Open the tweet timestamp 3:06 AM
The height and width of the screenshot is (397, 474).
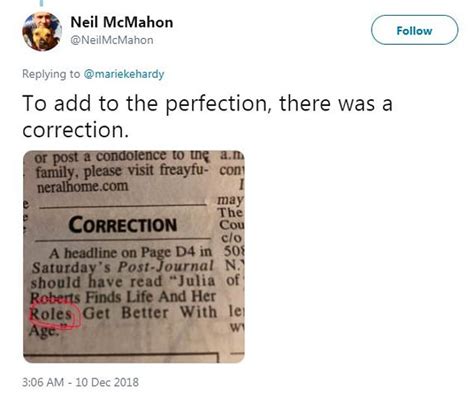[43, 382]
